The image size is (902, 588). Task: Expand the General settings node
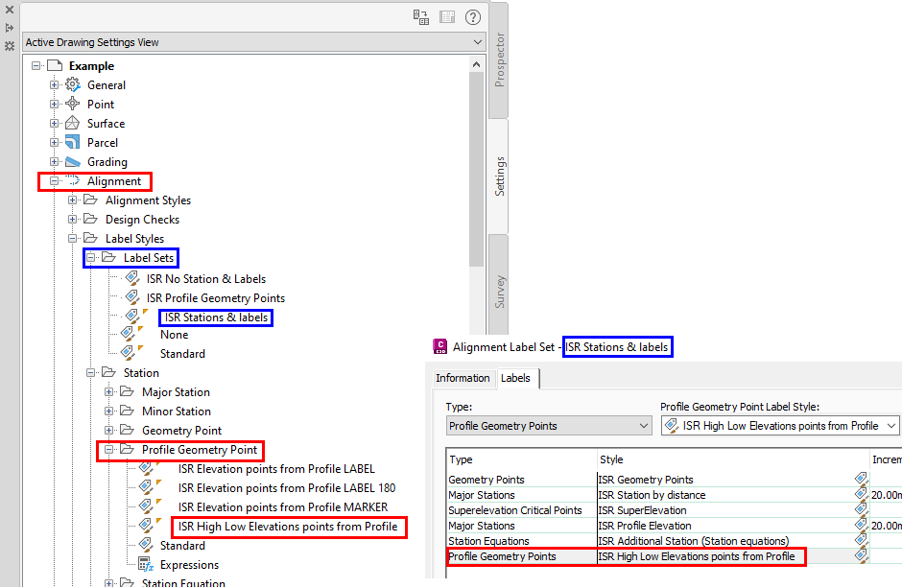pyautogui.click(x=54, y=85)
